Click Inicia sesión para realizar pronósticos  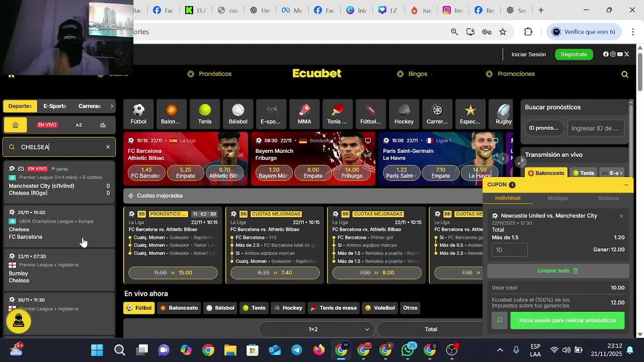pos(568,320)
